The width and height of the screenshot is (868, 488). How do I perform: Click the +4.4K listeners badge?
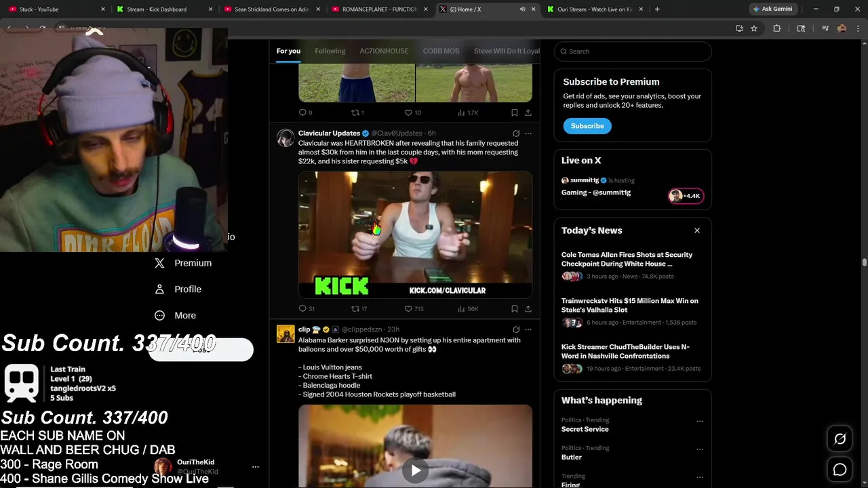click(x=686, y=196)
